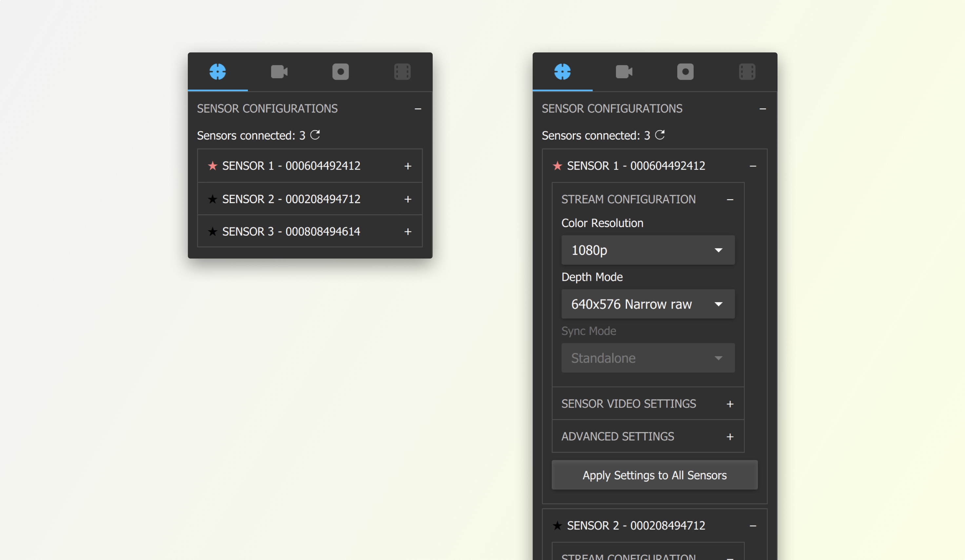The image size is (965, 560).
Task: Click Apply Settings to All Sensors
Action: point(654,475)
